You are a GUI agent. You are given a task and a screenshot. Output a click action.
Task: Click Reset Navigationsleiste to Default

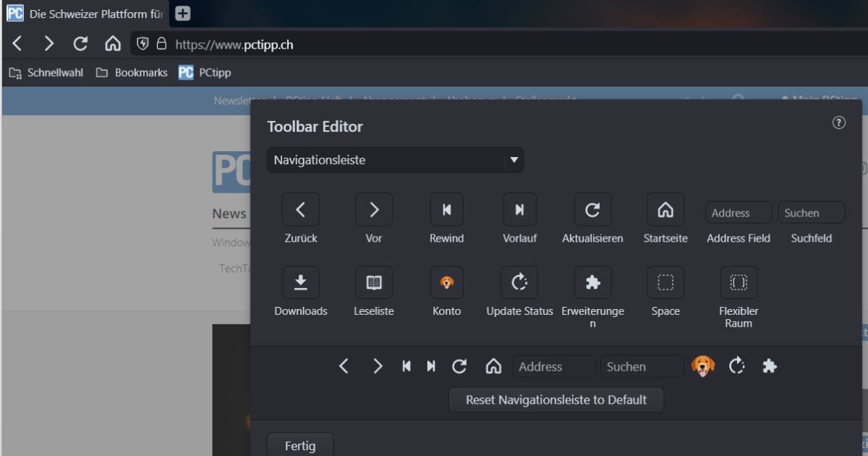[x=556, y=400]
